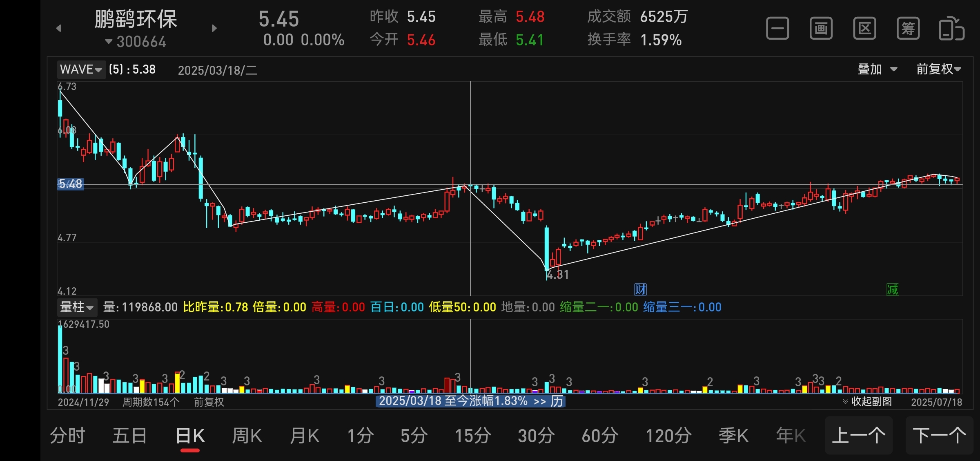Select the 日K daily chart tab
980x461 pixels.
tap(190, 436)
